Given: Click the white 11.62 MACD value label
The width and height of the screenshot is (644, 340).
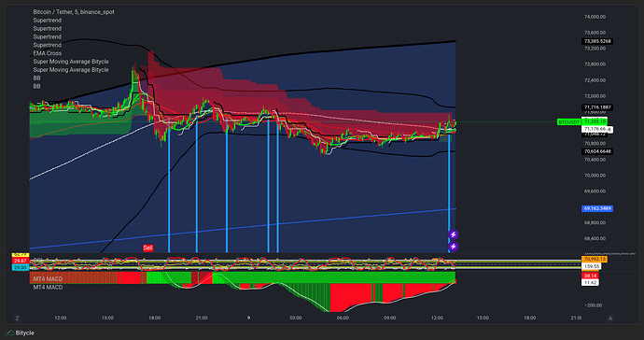Looking at the screenshot, I should [x=590, y=282].
